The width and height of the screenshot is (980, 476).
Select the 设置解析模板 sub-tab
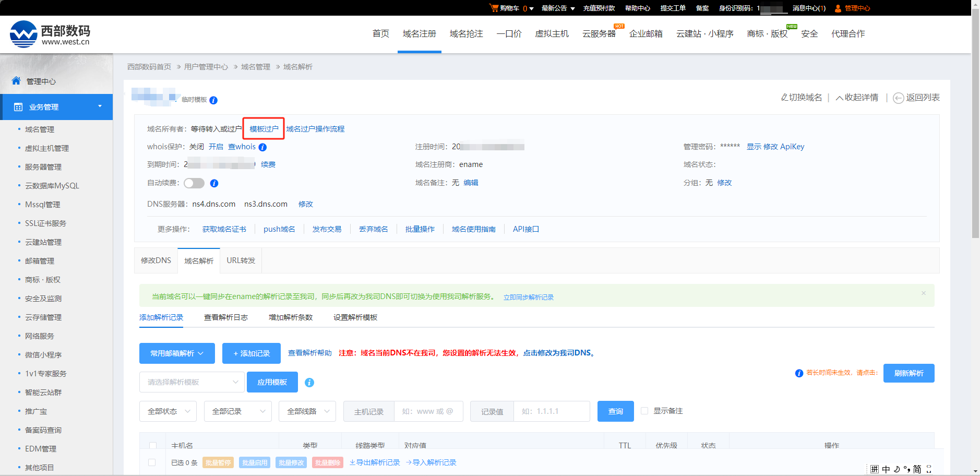click(x=355, y=317)
